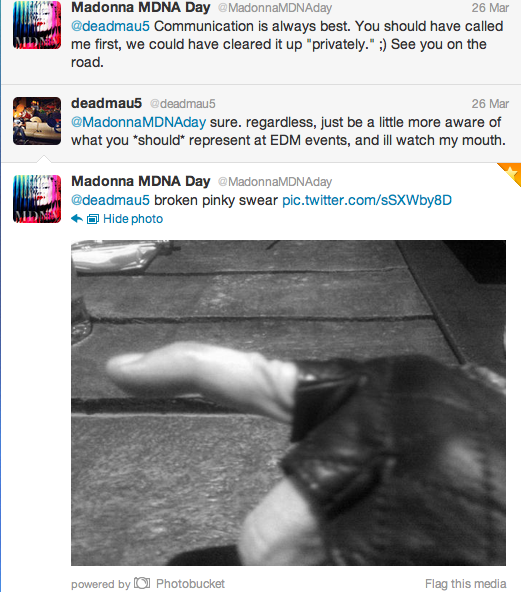Click the Photobucket text link
This screenshot has width=521, height=592.
point(190,583)
